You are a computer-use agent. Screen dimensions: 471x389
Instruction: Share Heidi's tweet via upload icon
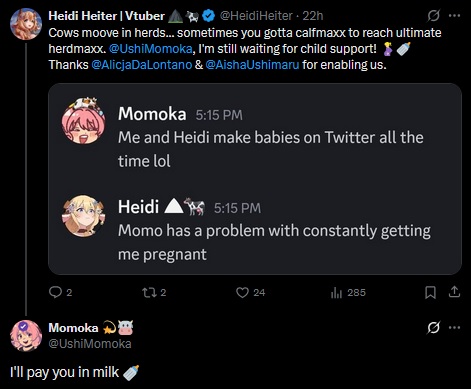click(454, 292)
